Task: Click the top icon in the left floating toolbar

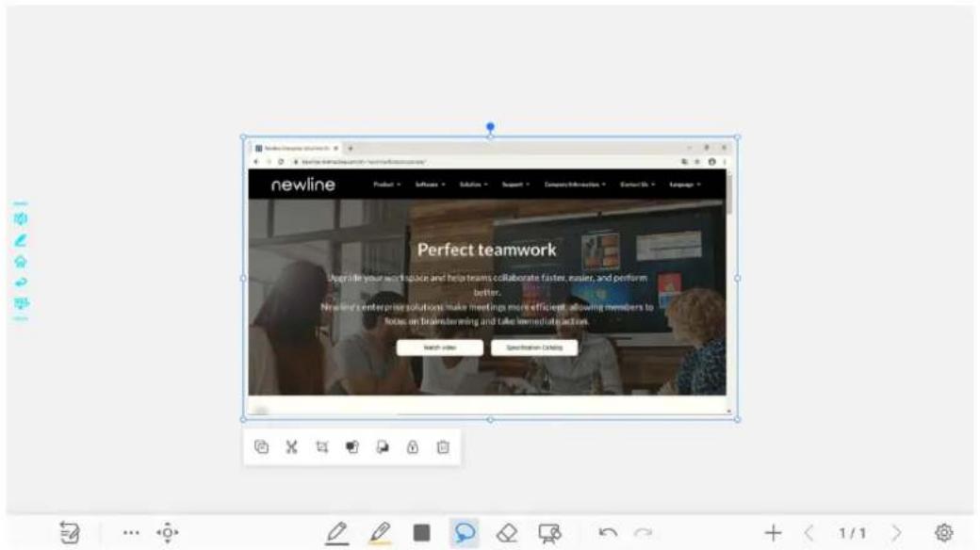Action: coord(21,218)
